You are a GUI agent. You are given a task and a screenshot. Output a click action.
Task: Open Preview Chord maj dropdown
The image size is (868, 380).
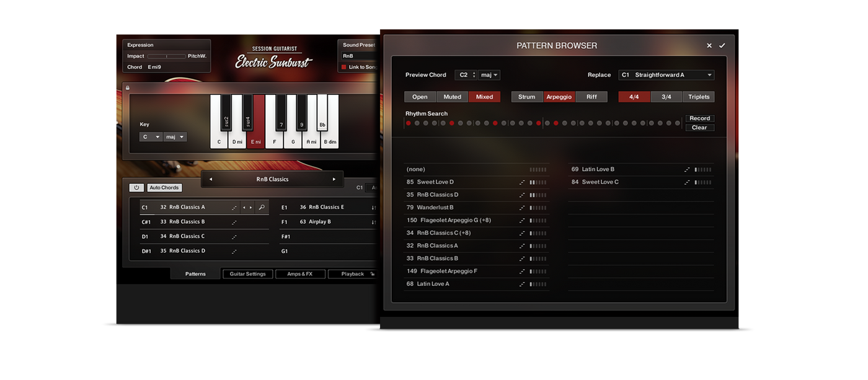point(489,75)
